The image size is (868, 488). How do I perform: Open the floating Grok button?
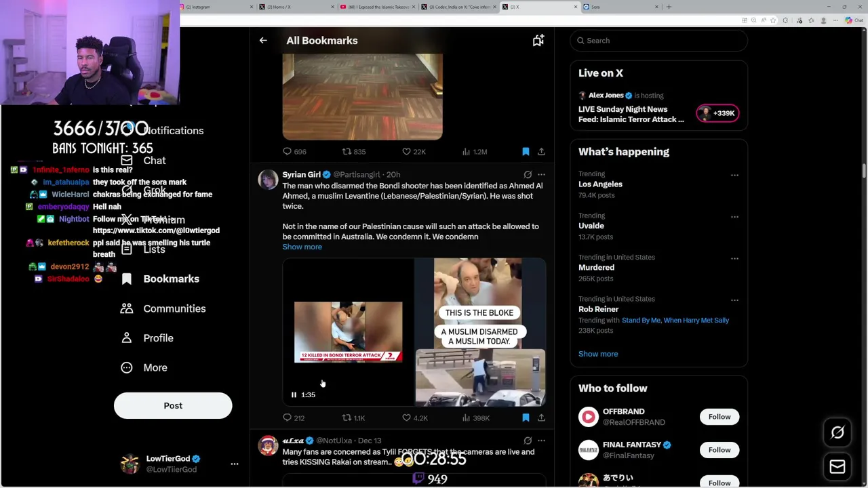[837, 432]
